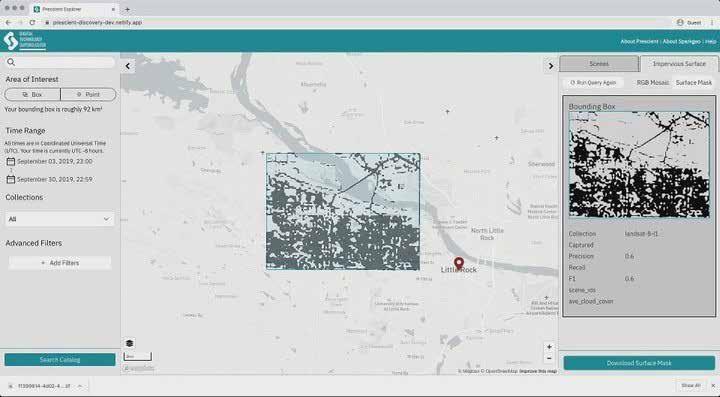Zoom out the map with minus
Screen dimensions: 720x397
click(x=549, y=358)
